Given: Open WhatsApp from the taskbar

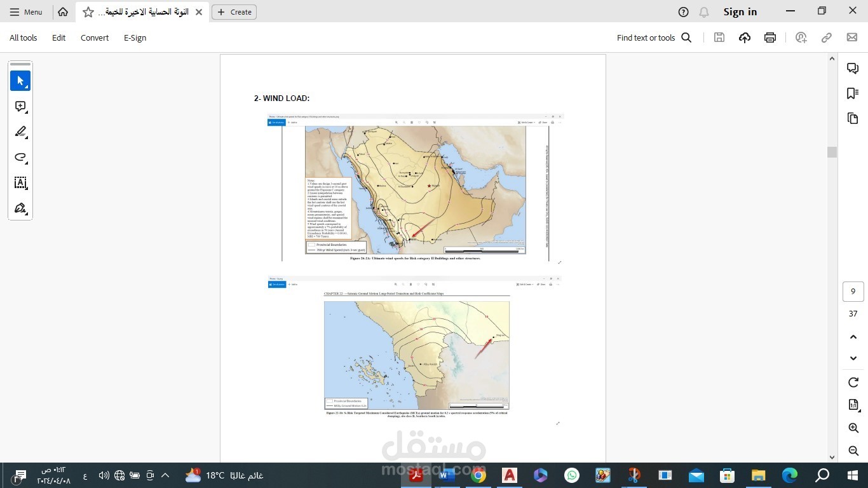Looking at the screenshot, I should coord(572,475).
